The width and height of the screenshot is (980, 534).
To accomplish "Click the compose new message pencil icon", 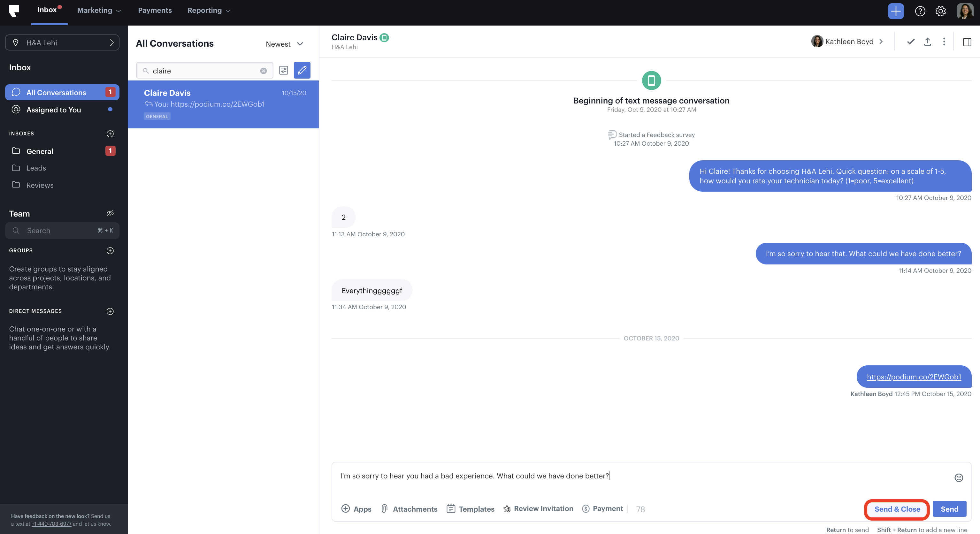I will tap(302, 70).
